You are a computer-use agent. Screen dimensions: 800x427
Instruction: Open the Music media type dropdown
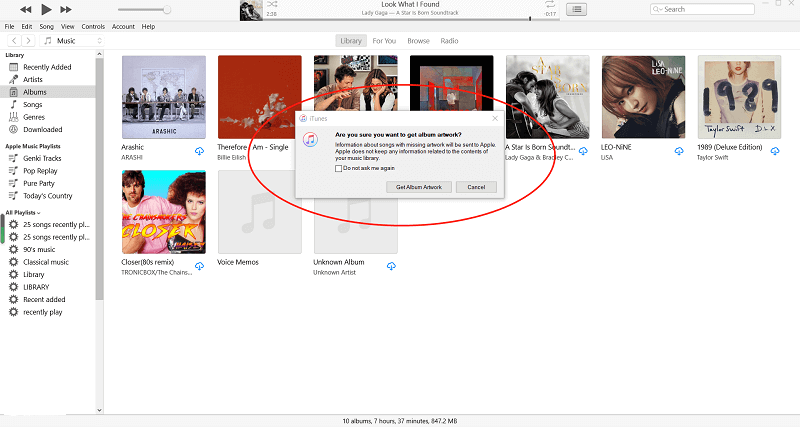pyautogui.click(x=72, y=41)
